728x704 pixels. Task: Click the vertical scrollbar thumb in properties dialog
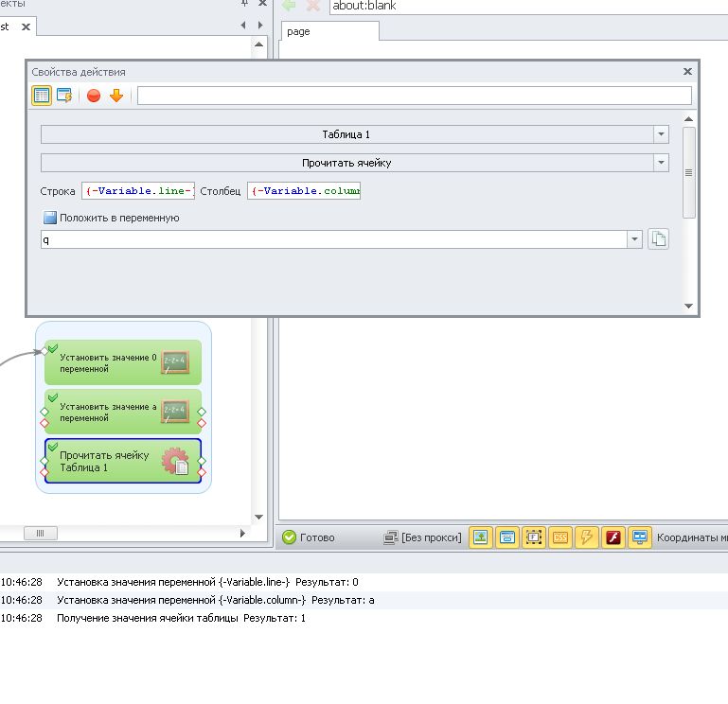688,172
